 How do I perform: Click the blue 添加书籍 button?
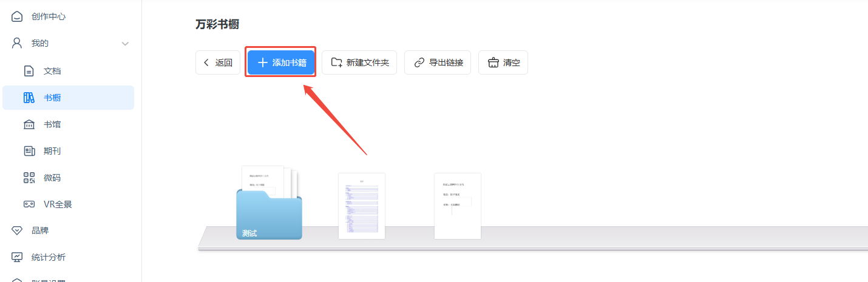(x=280, y=62)
